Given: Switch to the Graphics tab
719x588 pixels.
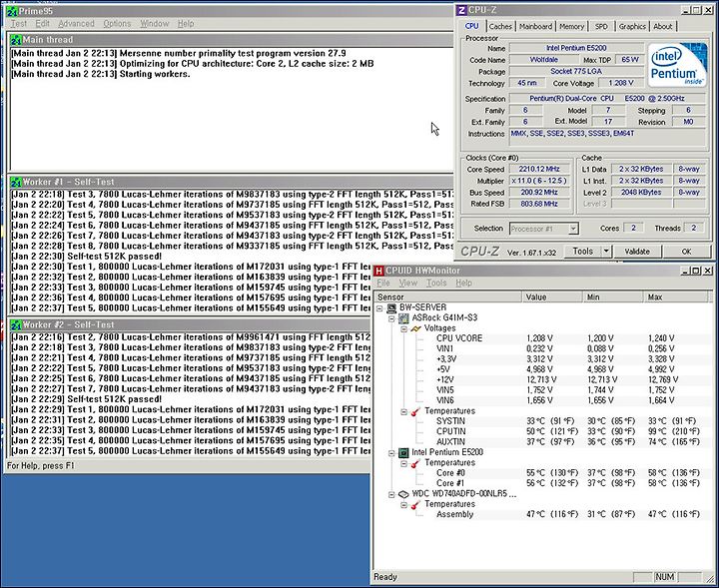Looking at the screenshot, I should pos(632,27).
